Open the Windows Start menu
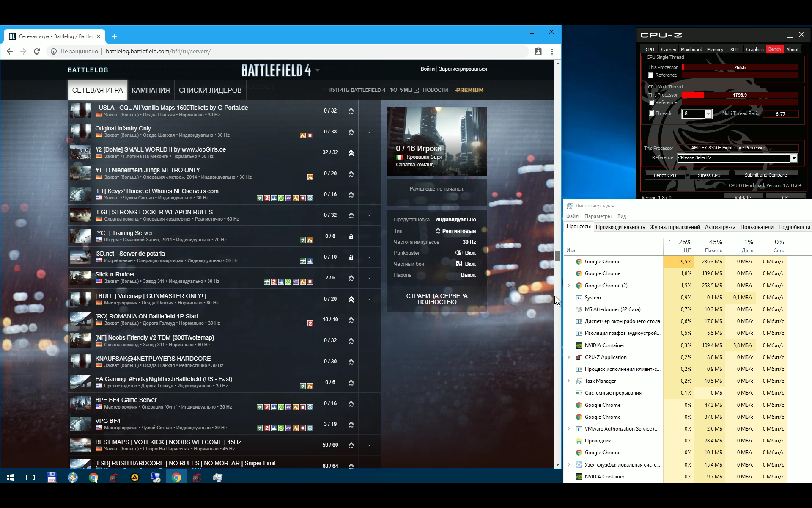The image size is (812, 508). (x=10, y=478)
